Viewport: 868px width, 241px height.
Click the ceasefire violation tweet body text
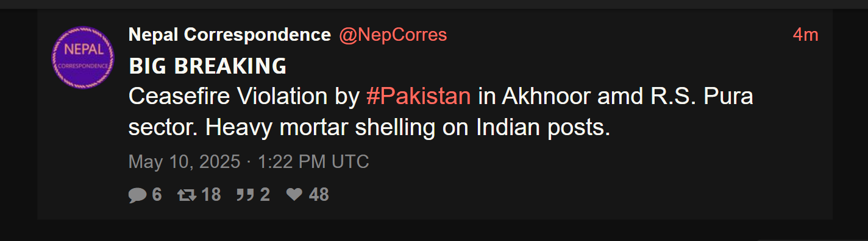click(x=441, y=113)
